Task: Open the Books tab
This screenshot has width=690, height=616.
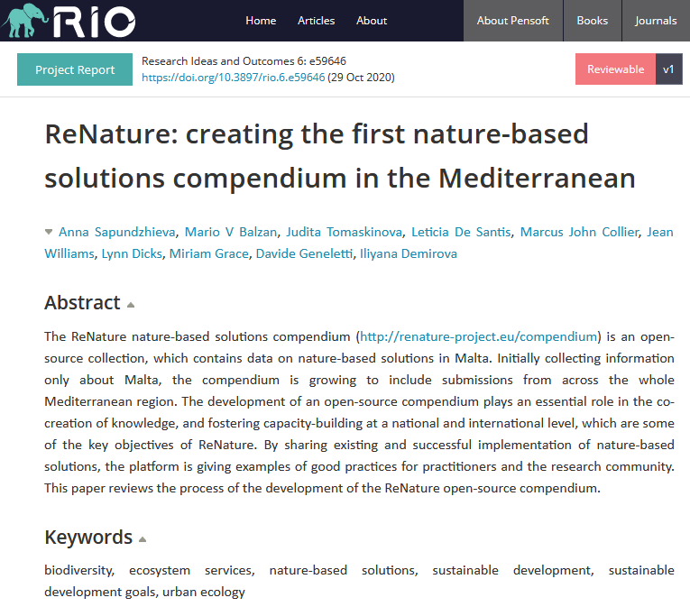Action: point(593,21)
